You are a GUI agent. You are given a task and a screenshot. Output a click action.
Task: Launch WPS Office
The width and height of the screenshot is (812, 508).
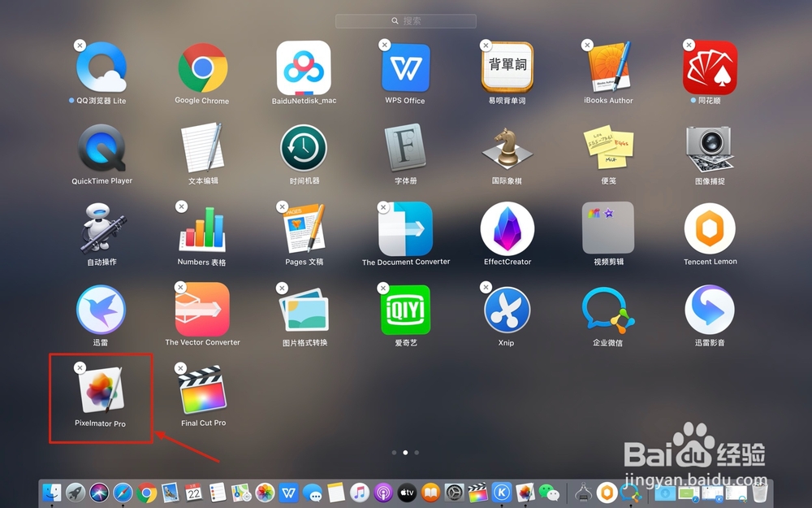pyautogui.click(x=405, y=72)
